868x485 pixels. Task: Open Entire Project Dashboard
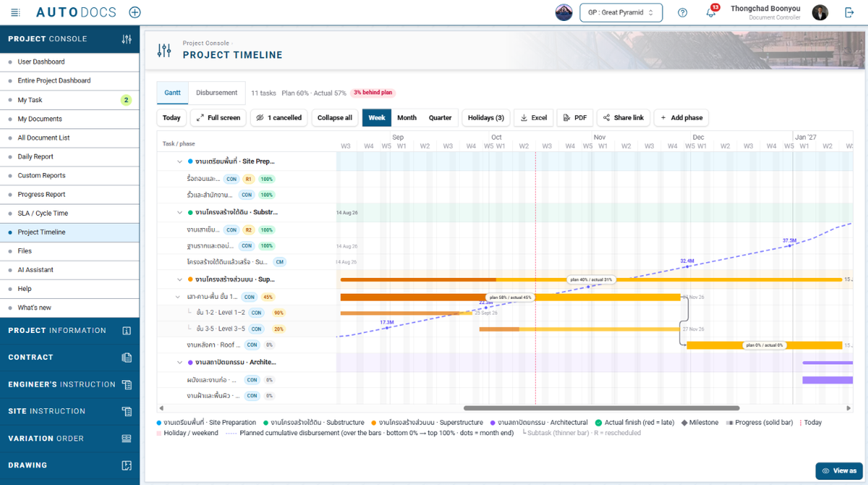[69, 80]
